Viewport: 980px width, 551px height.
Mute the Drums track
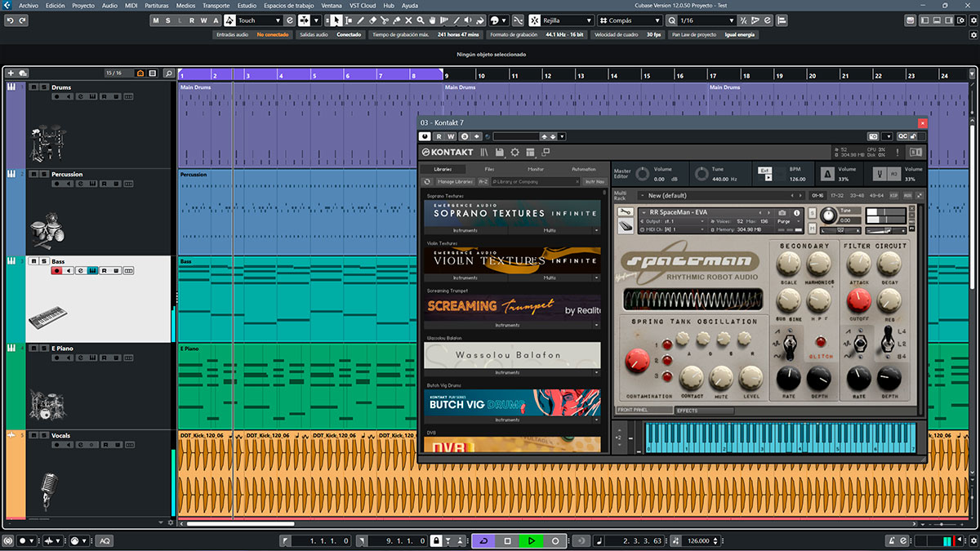pyautogui.click(x=33, y=87)
